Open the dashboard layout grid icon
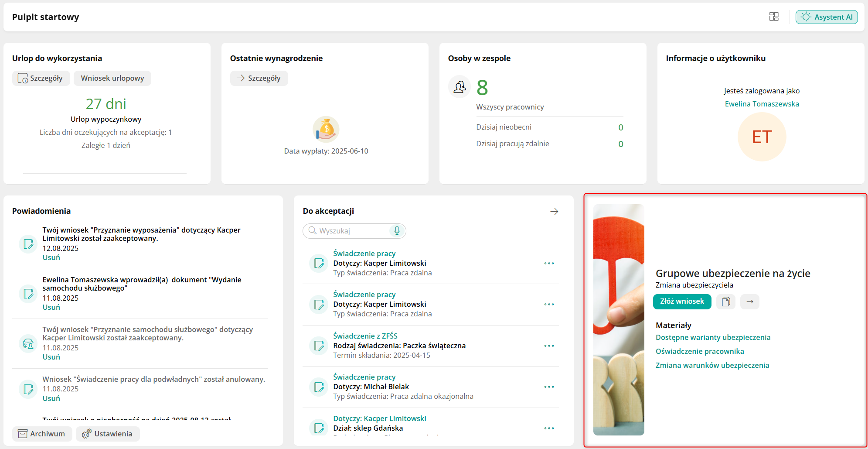 (x=774, y=17)
